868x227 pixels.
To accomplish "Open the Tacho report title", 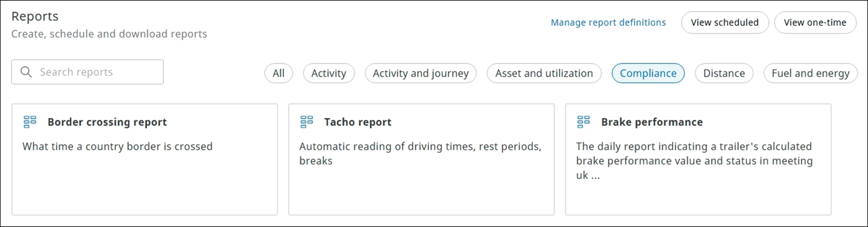I will coord(358,122).
